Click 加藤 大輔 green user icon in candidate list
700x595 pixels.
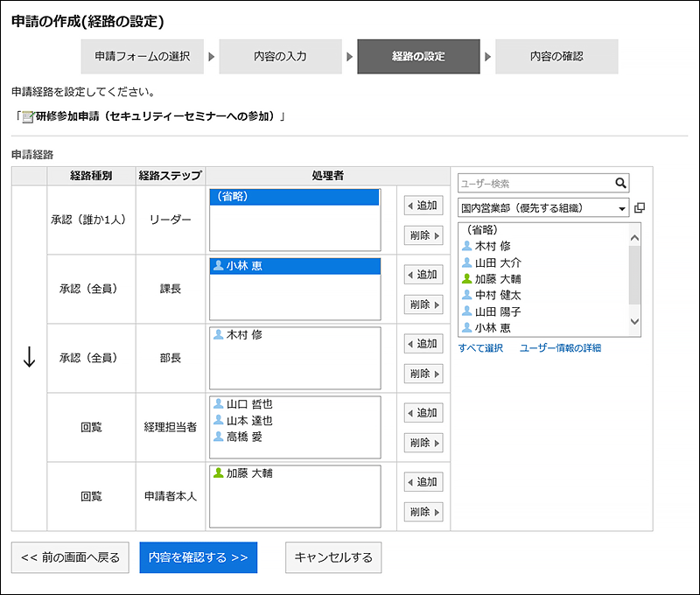(x=466, y=278)
